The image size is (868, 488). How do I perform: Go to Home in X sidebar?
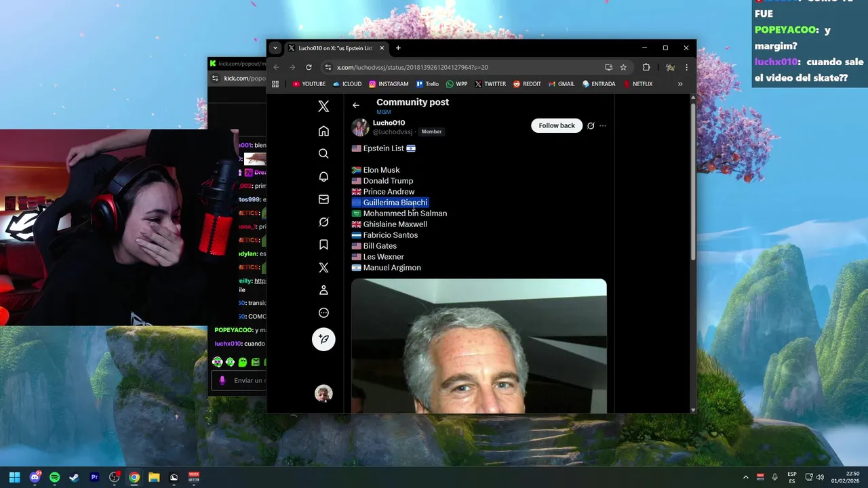click(x=323, y=131)
